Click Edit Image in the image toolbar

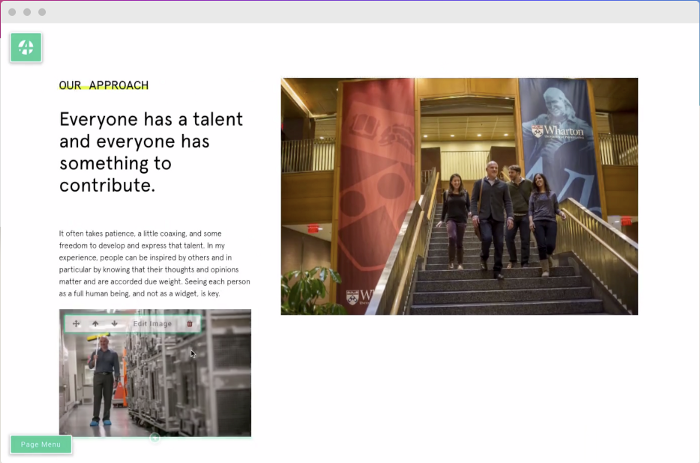[152, 324]
